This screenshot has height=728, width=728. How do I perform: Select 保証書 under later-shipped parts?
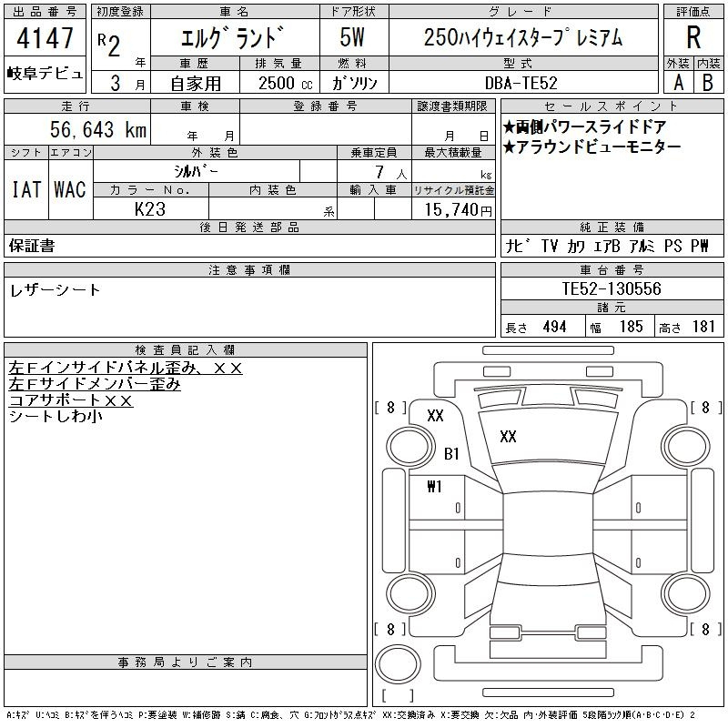click(32, 246)
